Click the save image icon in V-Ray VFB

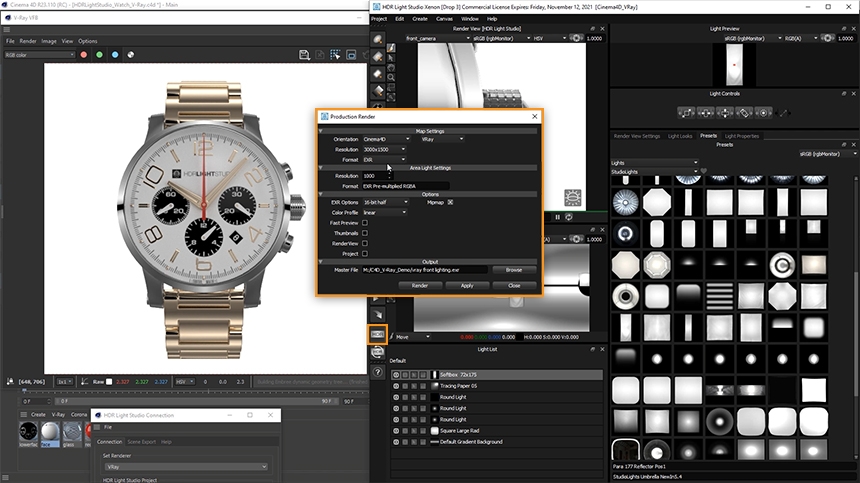coord(304,55)
